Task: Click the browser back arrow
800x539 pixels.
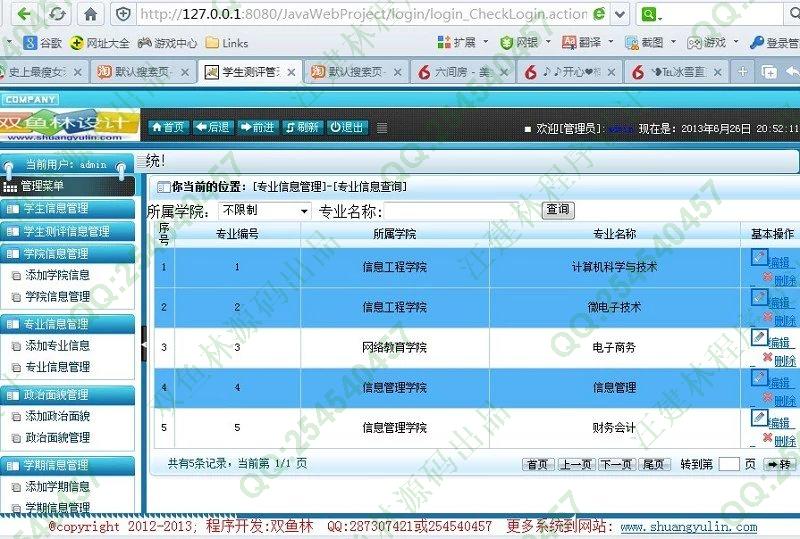Action: 23,14
